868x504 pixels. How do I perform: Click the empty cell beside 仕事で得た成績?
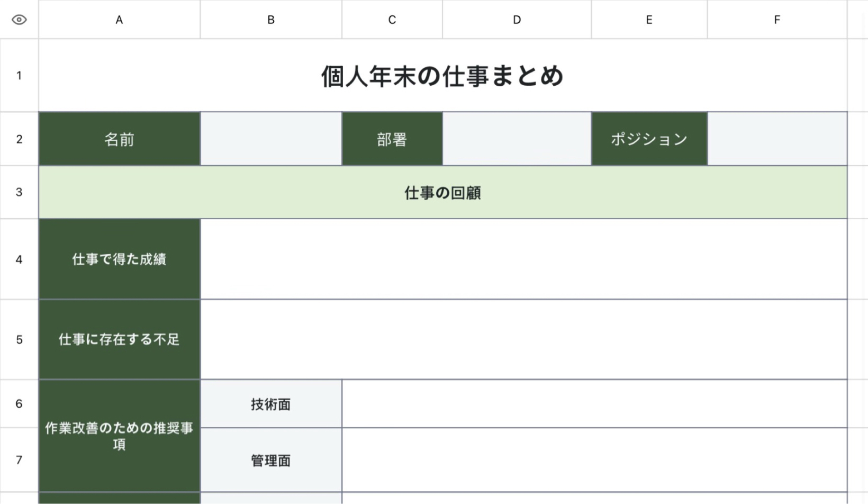pyautogui.click(x=523, y=259)
